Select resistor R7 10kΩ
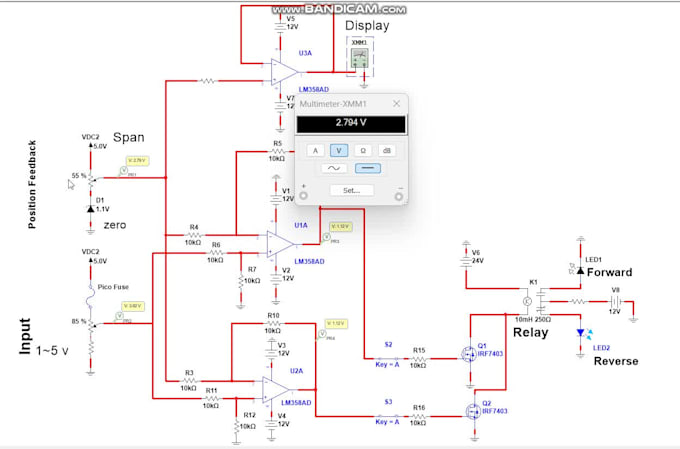680x449 pixels. pos(241,281)
